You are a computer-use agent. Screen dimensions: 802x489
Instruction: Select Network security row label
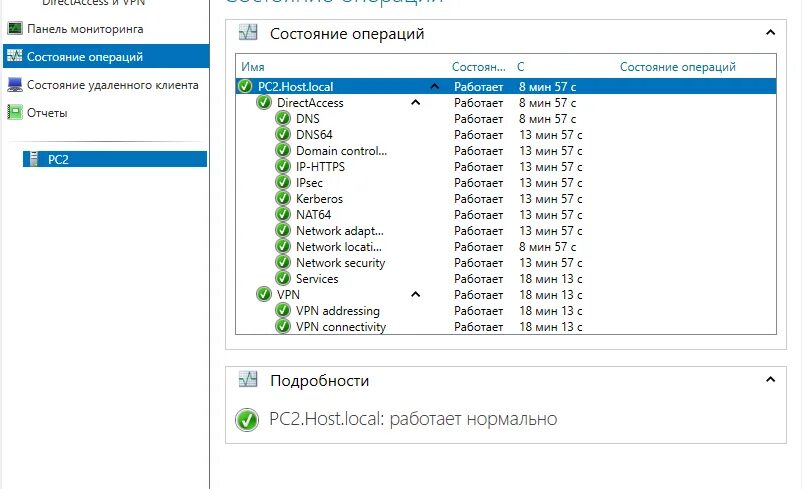(340, 262)
